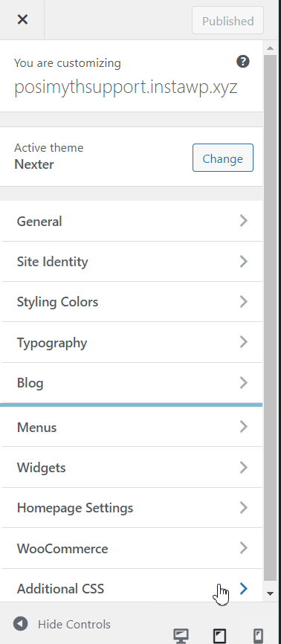The image size is (281, 644).
Task: Open Additional CSS section
Action: [131, 588]
